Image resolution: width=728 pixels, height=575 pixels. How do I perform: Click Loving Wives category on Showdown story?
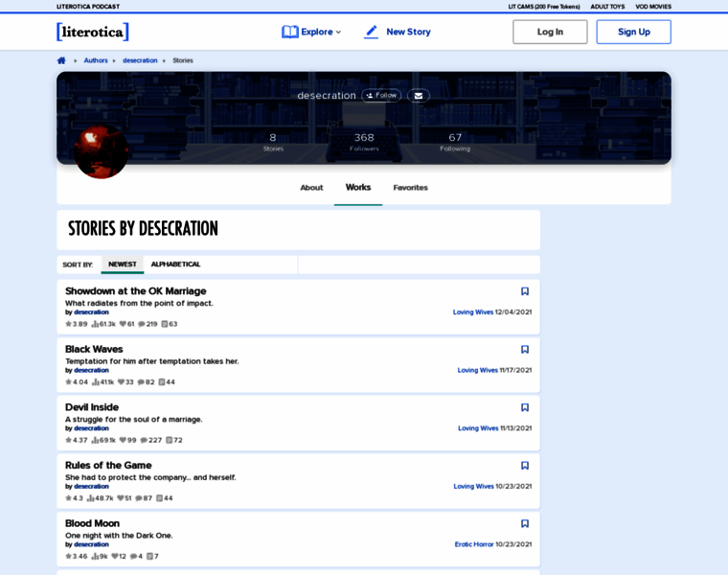(473, 312)
